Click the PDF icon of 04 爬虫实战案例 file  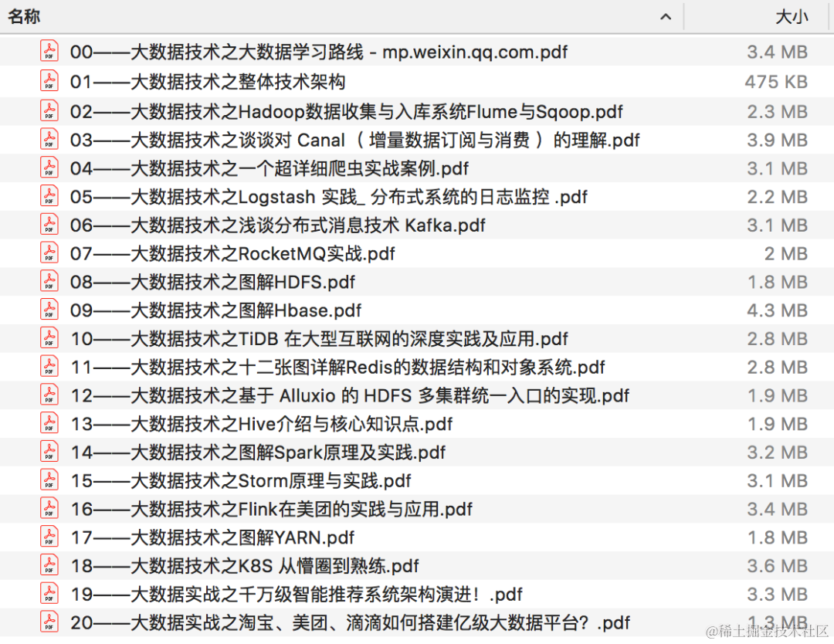[x=49, y=168]
